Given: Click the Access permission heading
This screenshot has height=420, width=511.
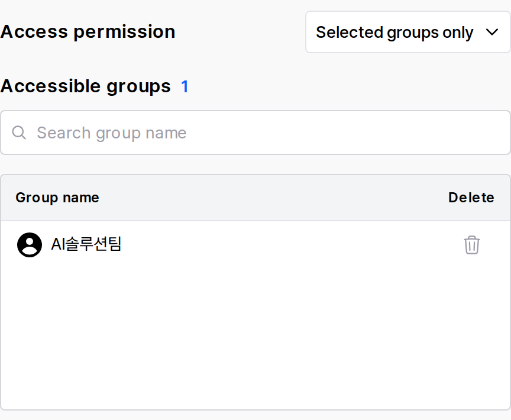Looking at the screenshot, I should (88, 32).
